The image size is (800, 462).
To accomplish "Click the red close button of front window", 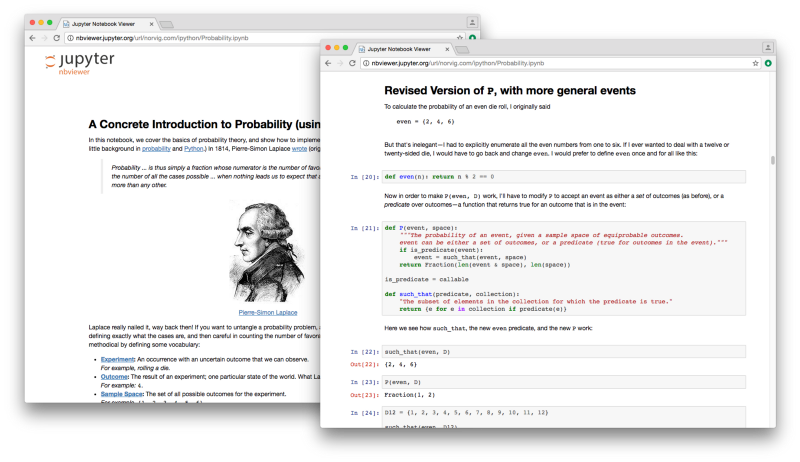I will tap(328, 47).
